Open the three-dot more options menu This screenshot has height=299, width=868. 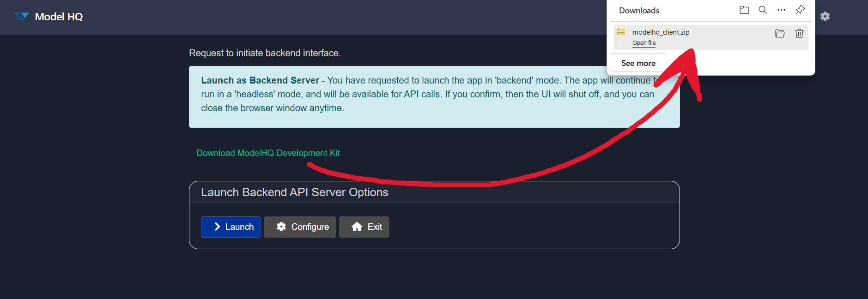tap(781, 10)
